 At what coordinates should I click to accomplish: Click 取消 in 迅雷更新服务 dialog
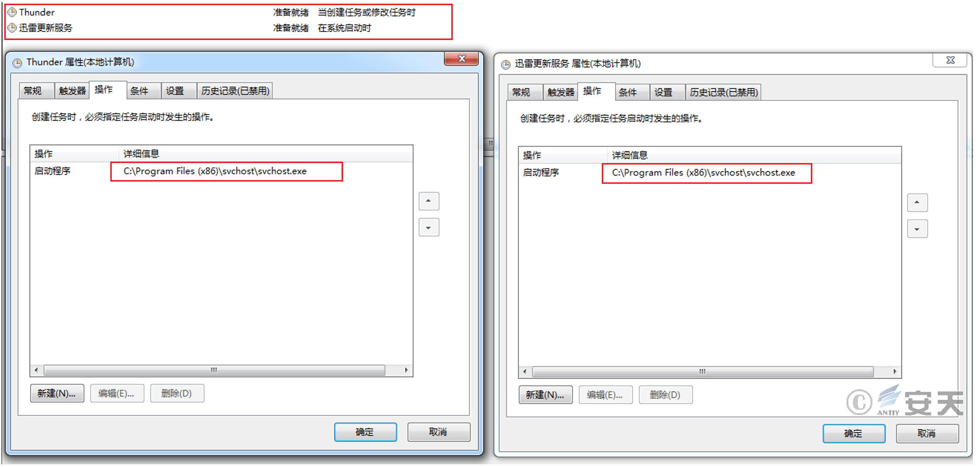click(927, 433)
